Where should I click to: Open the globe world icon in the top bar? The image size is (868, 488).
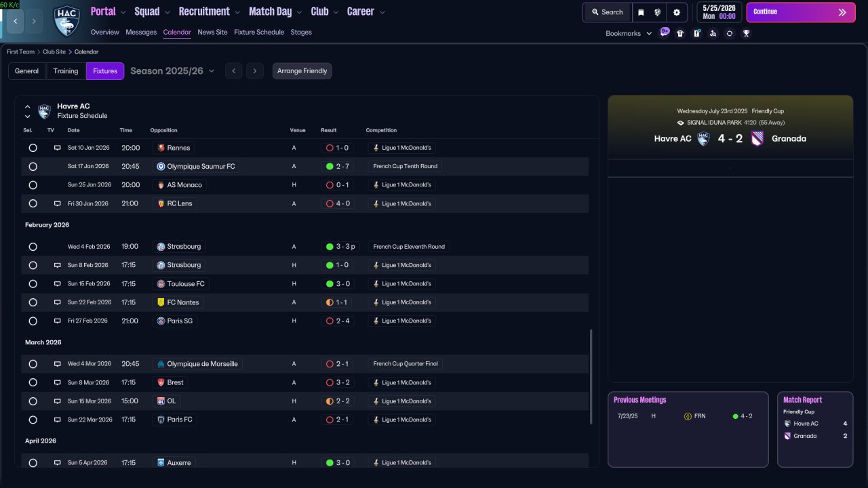click(x=658, y=12)
